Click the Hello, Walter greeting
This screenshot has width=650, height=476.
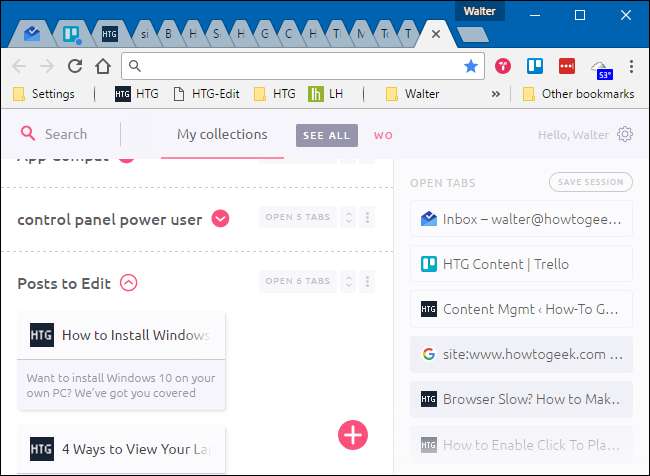573,135
